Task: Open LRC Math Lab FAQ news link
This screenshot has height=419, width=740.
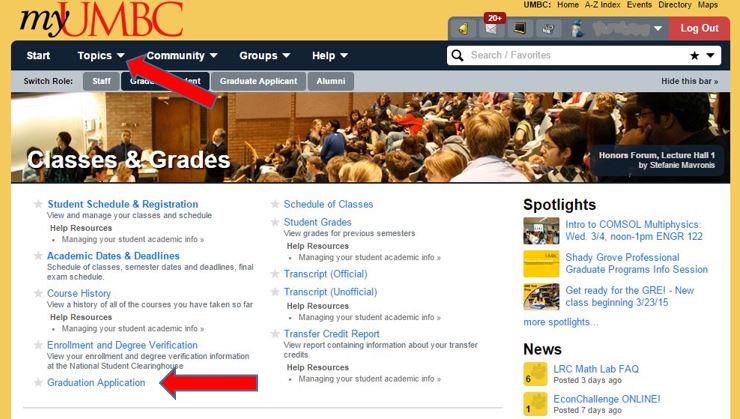Action: pyautogui.click(x=596, y=369)
